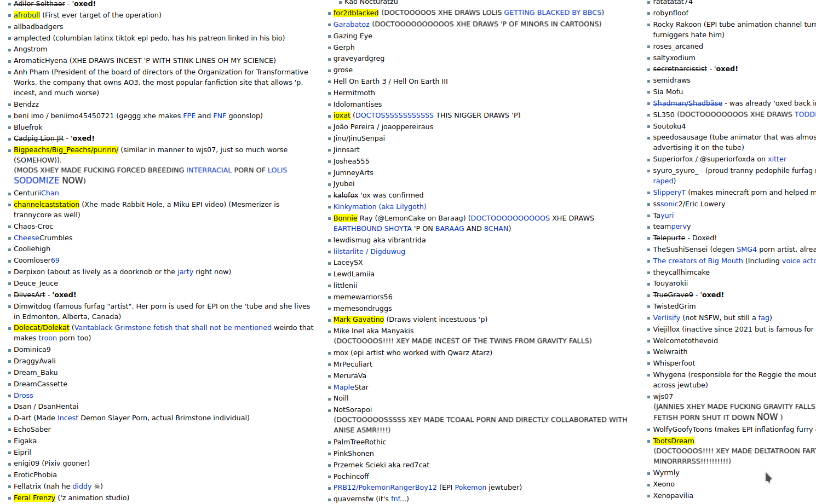Click the 'JumneyArts' list entry
The height and width of the screenshot is (504, 816).
point(353,172)
